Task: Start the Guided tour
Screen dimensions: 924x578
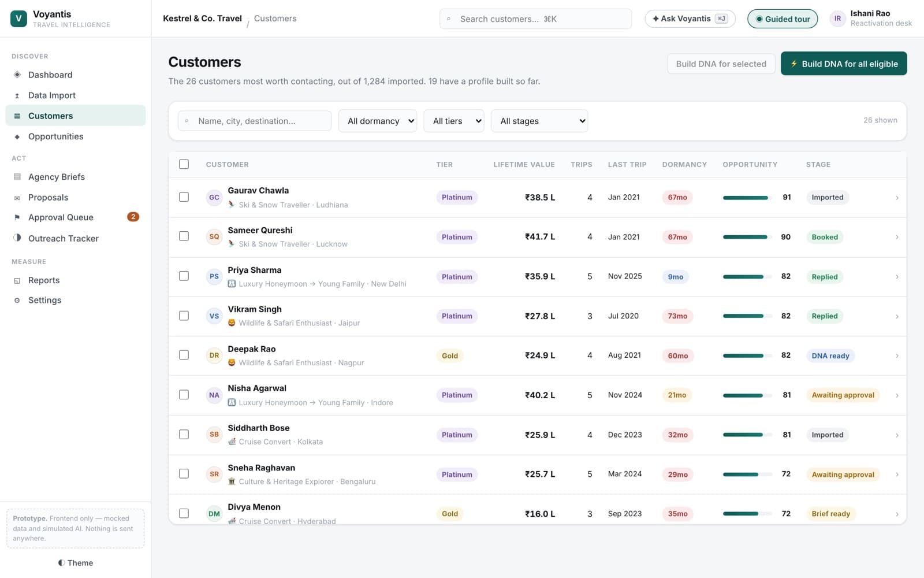Action: (x=783, y=19)
